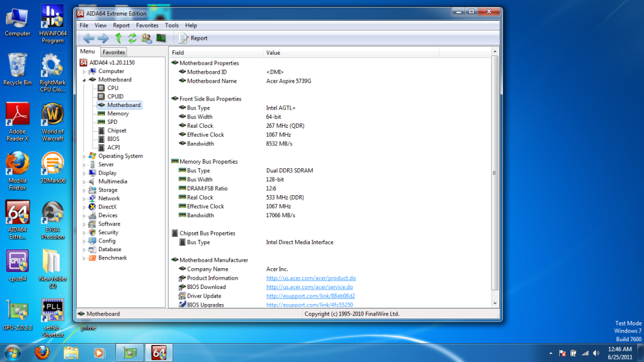
Task: Open the File menu
Action: tap(84, 25)
